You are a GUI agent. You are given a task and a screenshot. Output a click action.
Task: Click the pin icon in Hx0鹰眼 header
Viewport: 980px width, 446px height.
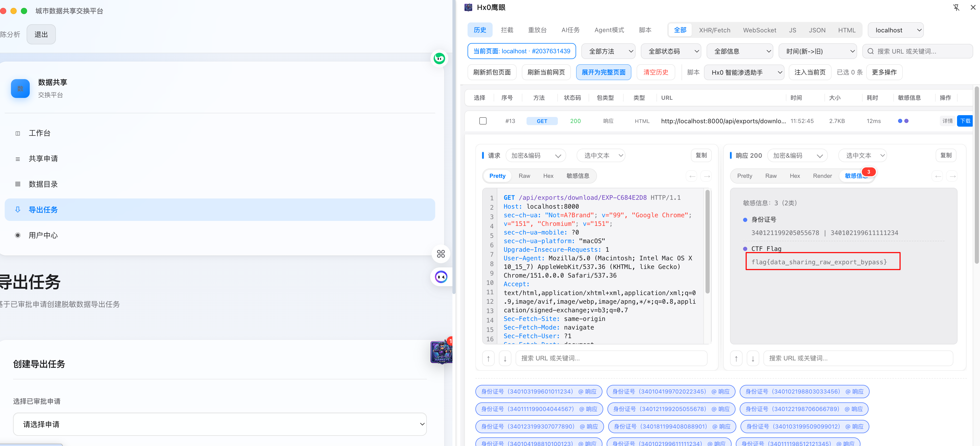(x=956, y=8)
